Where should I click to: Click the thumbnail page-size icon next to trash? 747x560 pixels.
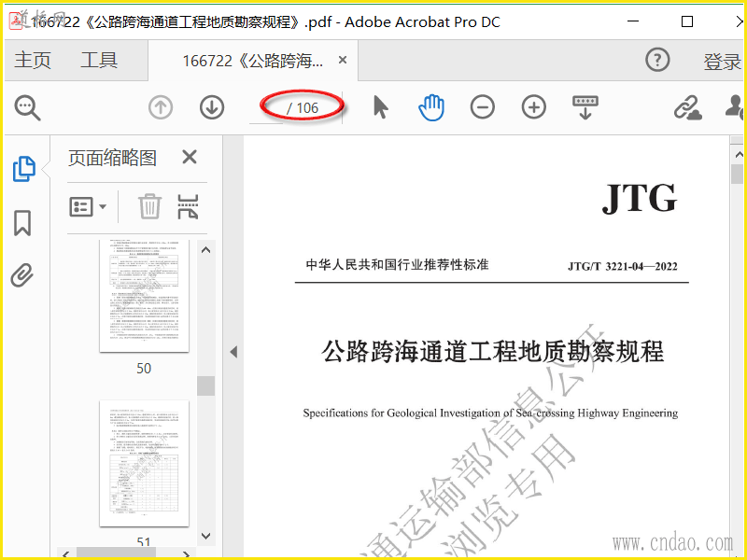pyautogui.click(x=188, y=206)
